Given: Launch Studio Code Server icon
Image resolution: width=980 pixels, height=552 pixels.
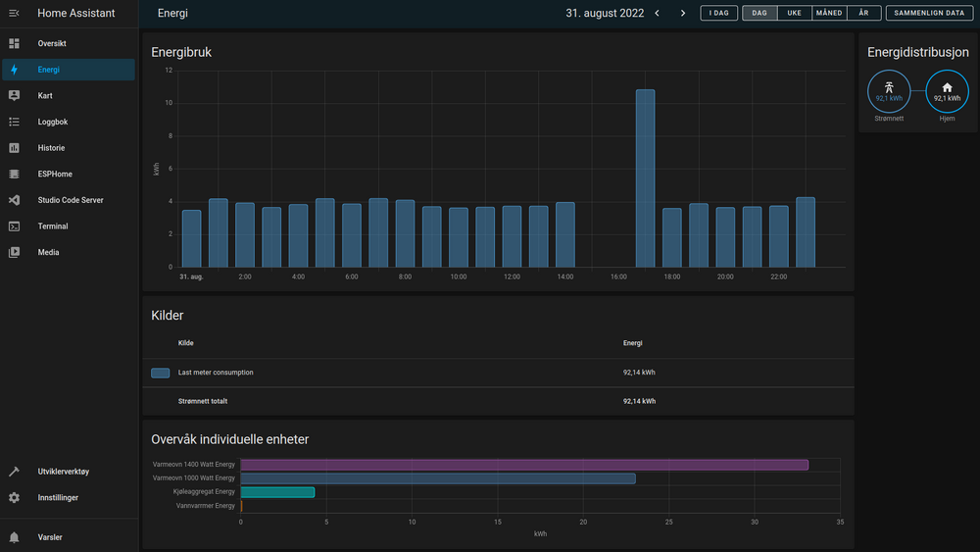Looking at the screenshot, I should pyautogui.click(x=14, y=200).
